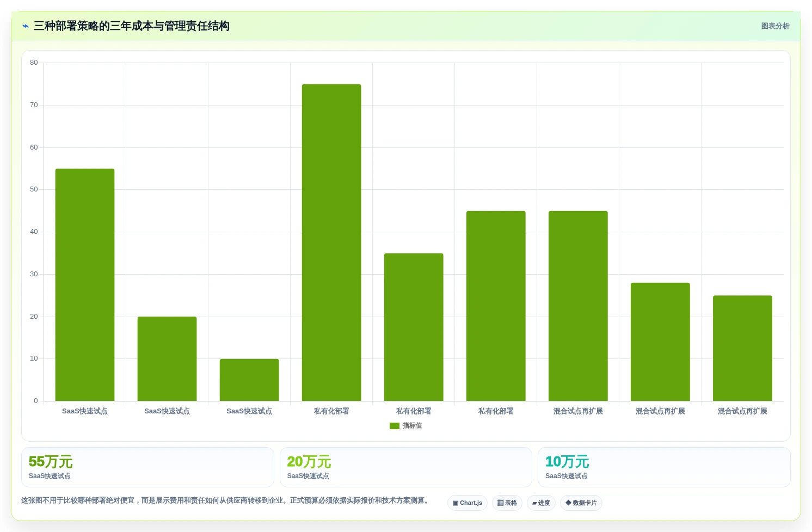The image size is (812, 532).
Task: Click the SaaS快速试点 bar valued 20
Action: point(167,359)
